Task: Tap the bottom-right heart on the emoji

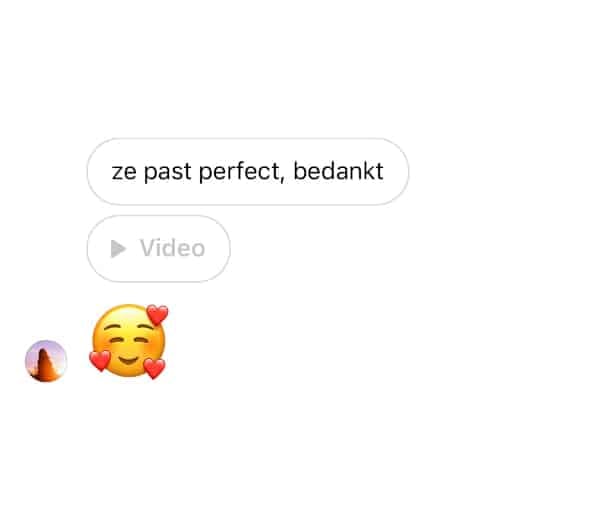Action: click(x=154, y=368)
